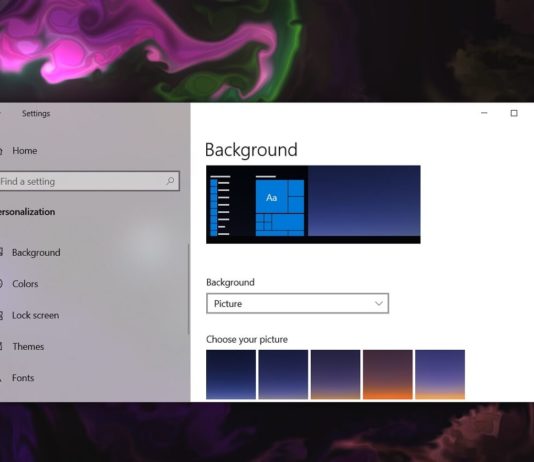This screenshot has height=462, width=534.
Task: Open the Home settings page
Action: (25, 150)
